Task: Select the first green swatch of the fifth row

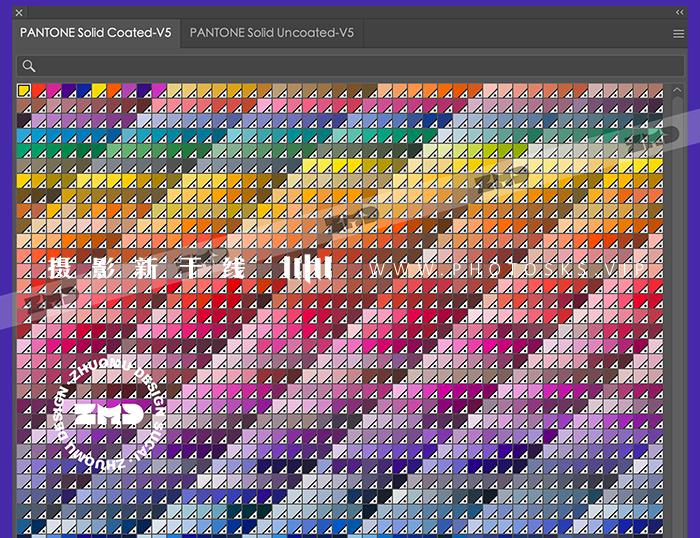Action: (24, 151)
